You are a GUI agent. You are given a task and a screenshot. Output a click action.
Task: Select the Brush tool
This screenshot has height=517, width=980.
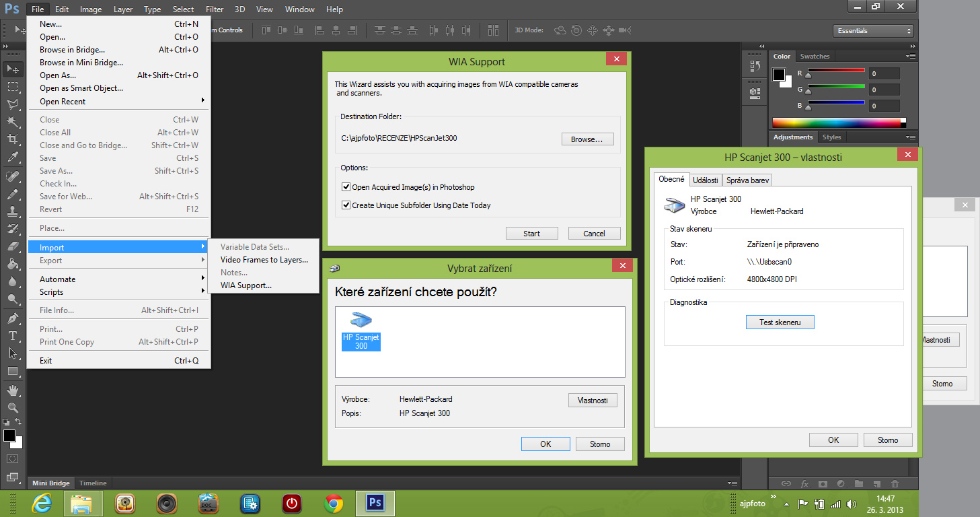pyautogui.click(x=13, y=194)
